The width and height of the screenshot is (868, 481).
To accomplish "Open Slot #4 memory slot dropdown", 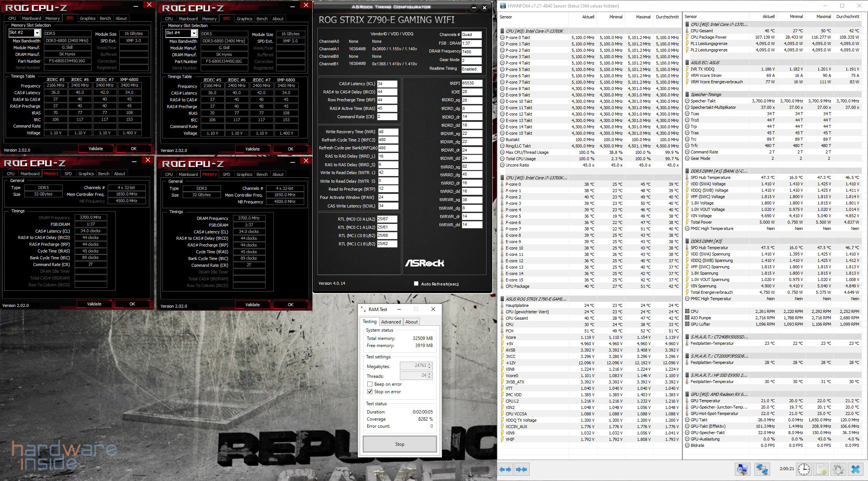I will pyautogui.click(x=194, y=33).
